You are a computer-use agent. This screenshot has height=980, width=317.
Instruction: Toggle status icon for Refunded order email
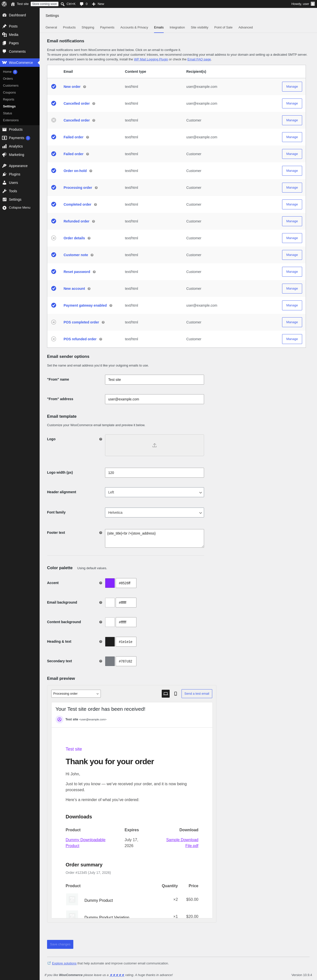pyautogui.click(x=54, y=221)
